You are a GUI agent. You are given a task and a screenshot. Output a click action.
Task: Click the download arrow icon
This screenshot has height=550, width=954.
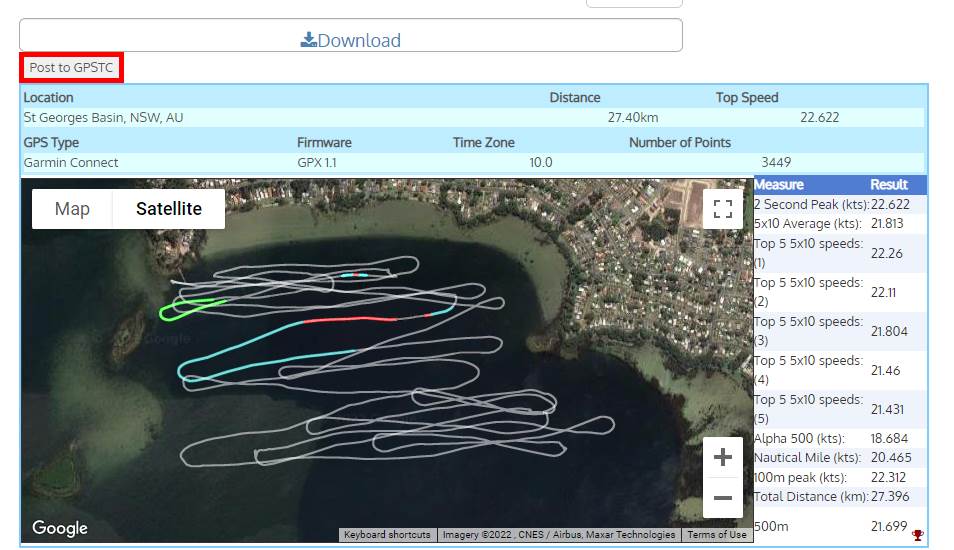(309, 40)
